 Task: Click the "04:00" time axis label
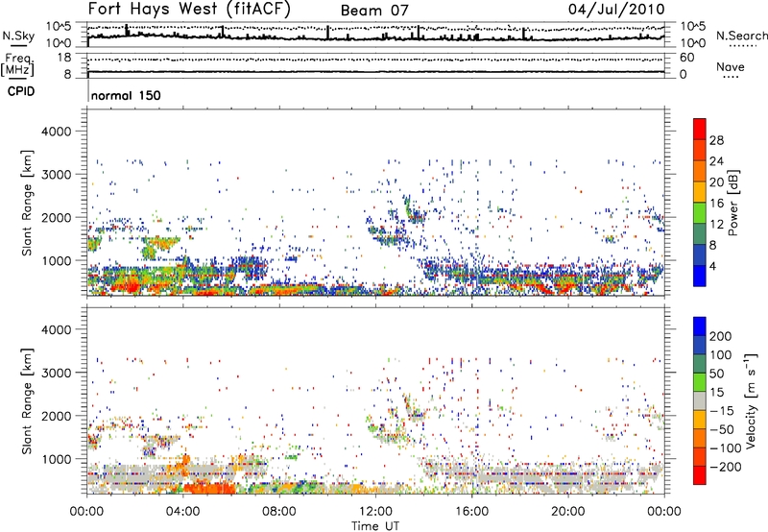[x=182, y=512]
